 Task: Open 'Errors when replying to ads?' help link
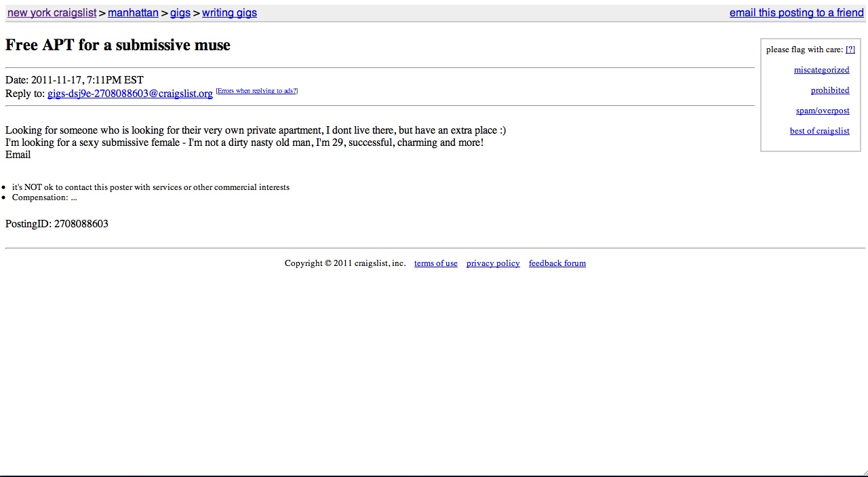click(x=256, y=91)
